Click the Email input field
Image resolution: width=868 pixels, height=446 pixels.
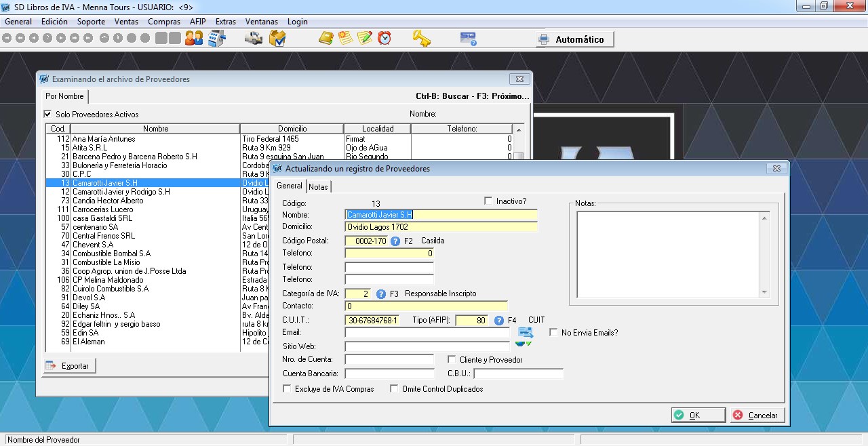click(427, 333)
